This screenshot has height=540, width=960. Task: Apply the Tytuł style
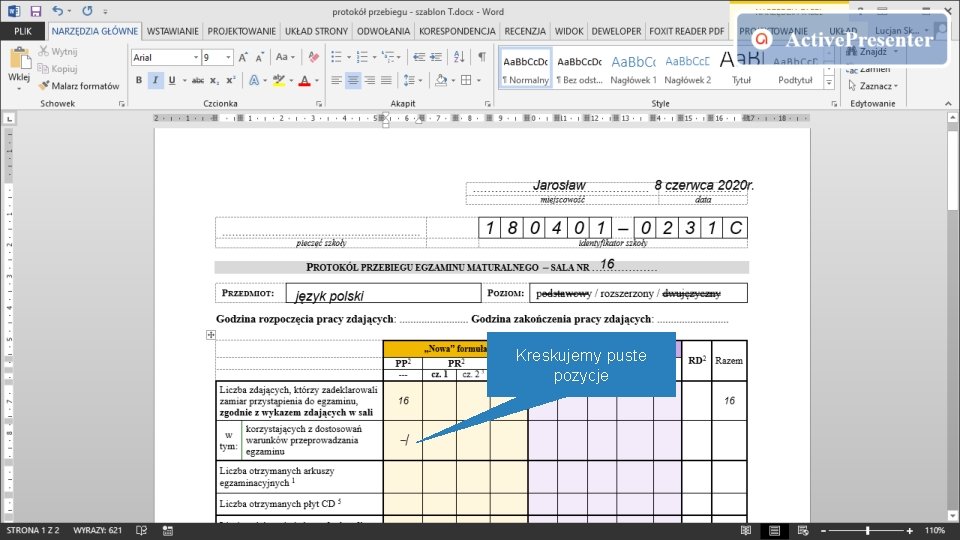pos(741,69)
